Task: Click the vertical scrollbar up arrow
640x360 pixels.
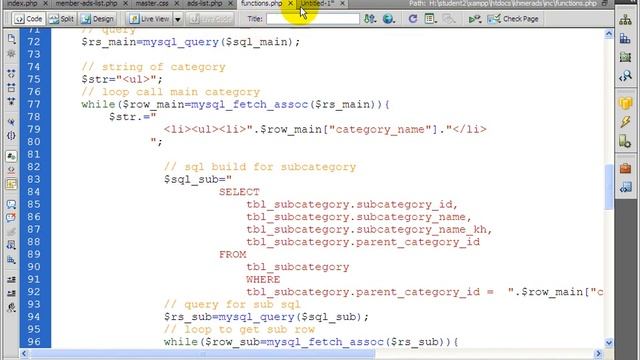Action: (x=609, y=34)
